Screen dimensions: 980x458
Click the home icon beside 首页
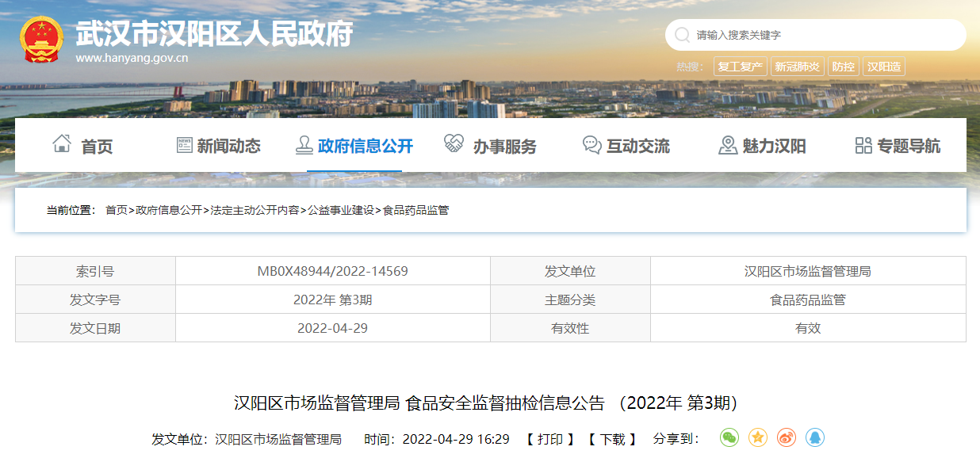click(62, 144)
